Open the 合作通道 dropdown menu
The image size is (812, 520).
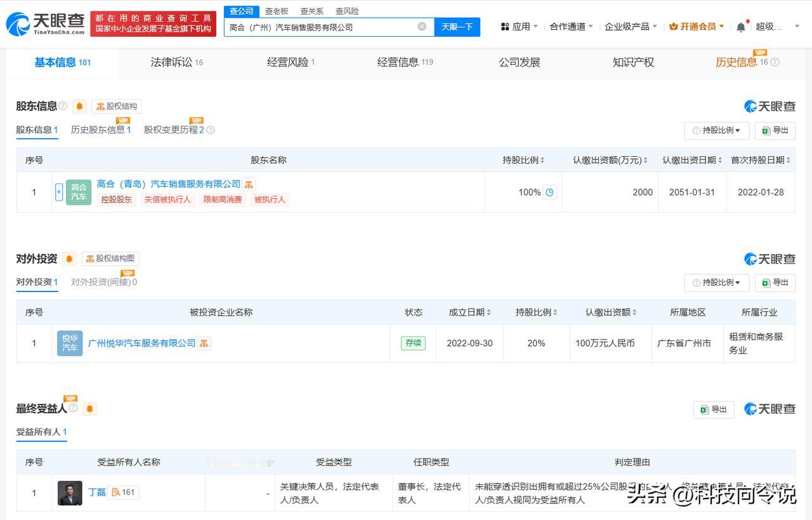[x=572, y=27]
